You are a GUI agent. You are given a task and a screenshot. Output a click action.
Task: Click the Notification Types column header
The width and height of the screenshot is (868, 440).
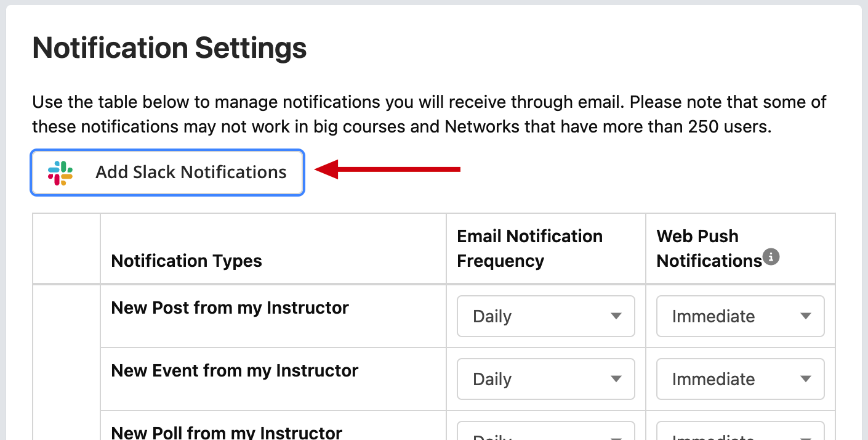pyautogui.click(x=187, y=261)
